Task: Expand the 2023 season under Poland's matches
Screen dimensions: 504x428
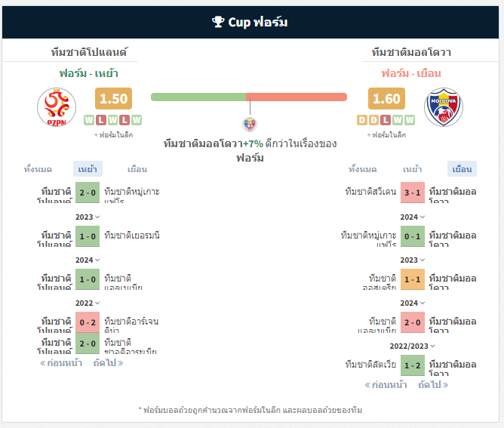Action: click(88, 217)
